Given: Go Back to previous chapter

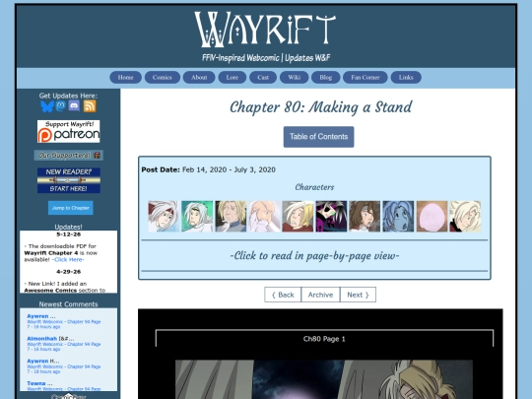Looking at the screenshot, I should pos(283,295).
